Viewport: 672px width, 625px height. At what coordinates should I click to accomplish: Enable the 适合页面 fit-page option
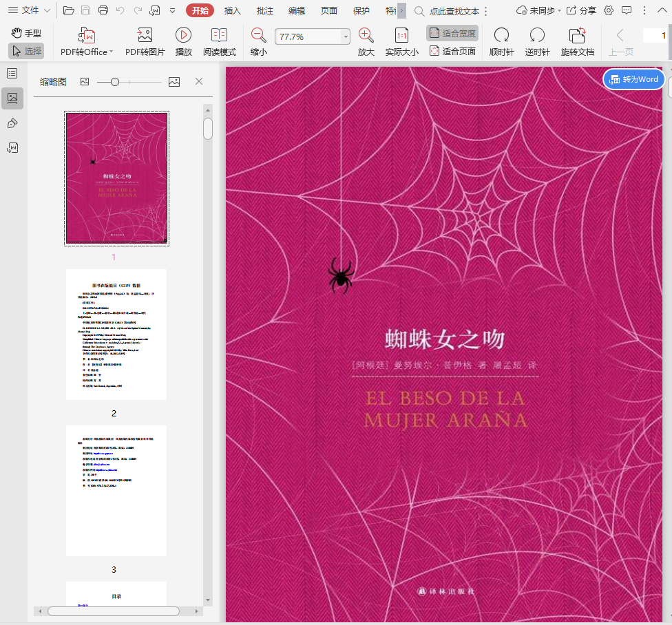(x=452, y=51)
